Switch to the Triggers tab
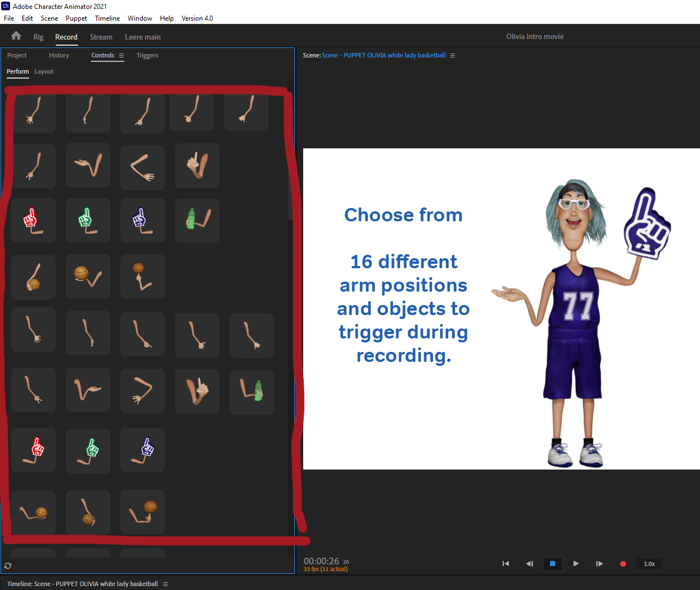This screenshot has height=590, width=700. (x=147, y=55)
